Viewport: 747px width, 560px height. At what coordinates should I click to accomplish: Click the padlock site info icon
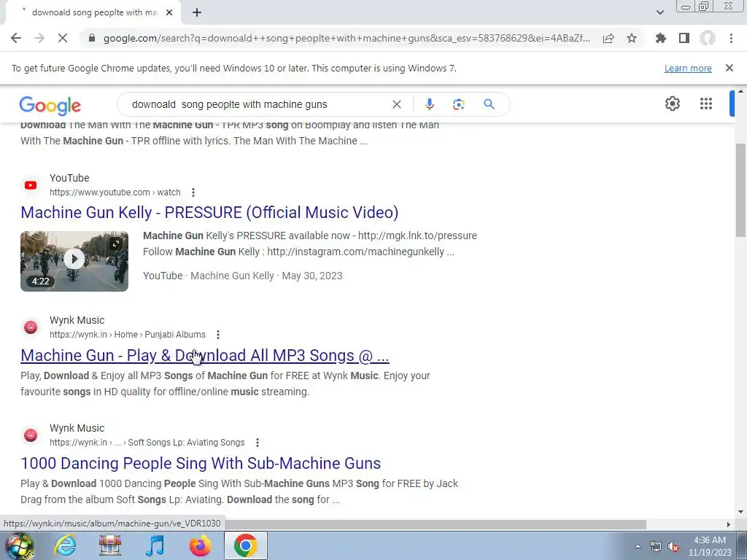coord(92,38)
